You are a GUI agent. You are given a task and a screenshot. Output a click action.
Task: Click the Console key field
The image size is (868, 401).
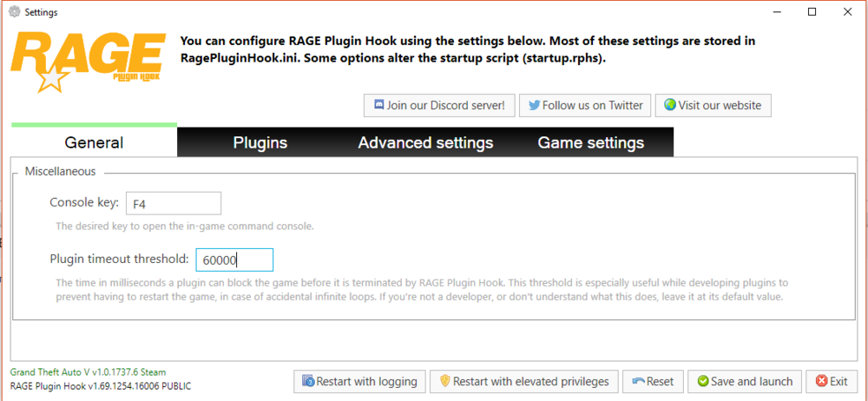pyautogui.click(x=174, y=204)
